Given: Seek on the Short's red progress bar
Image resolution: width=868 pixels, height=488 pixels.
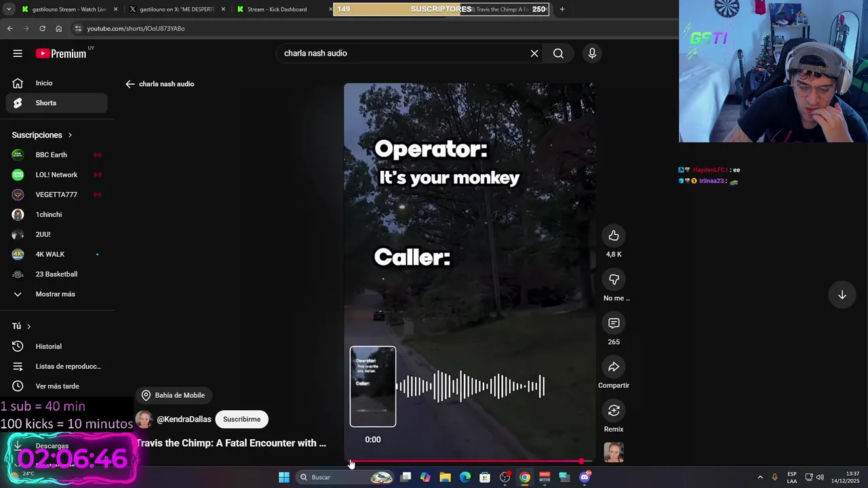Looking at the screenshot, I should click(x=469, y=461).
